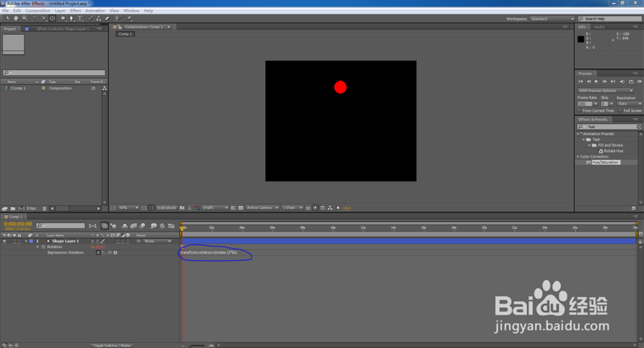The height and width of the screenshot is (348, 644).
Task: Create a new folder in Project panel
Action: 13,208
